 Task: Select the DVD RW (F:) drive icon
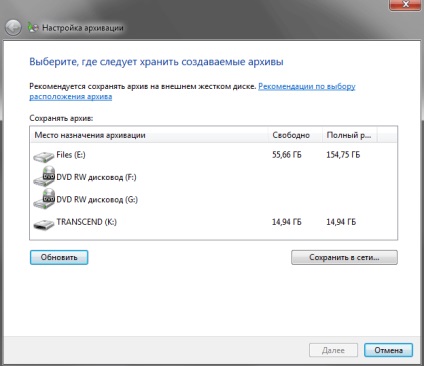pyautogui.click(x=44, y=177)
